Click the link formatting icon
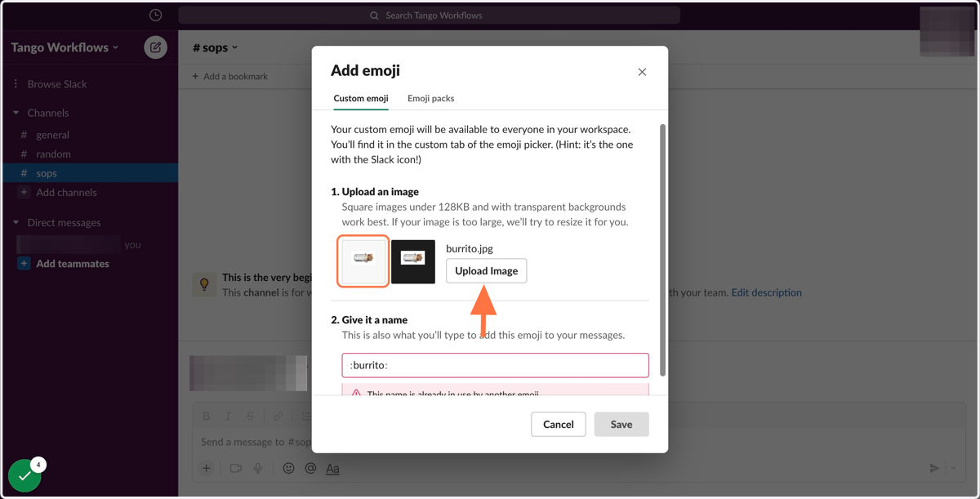The image size is (980, 499). 278,416
